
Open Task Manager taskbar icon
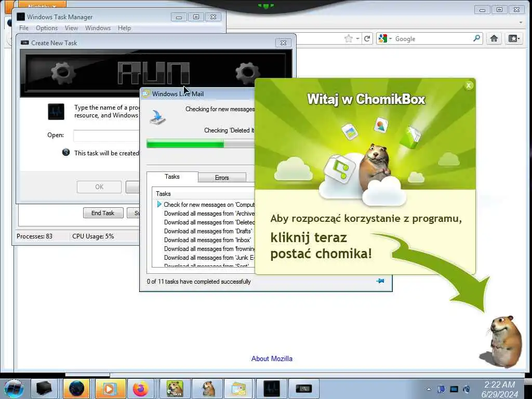pyautogui.click(x=271, y=389)
